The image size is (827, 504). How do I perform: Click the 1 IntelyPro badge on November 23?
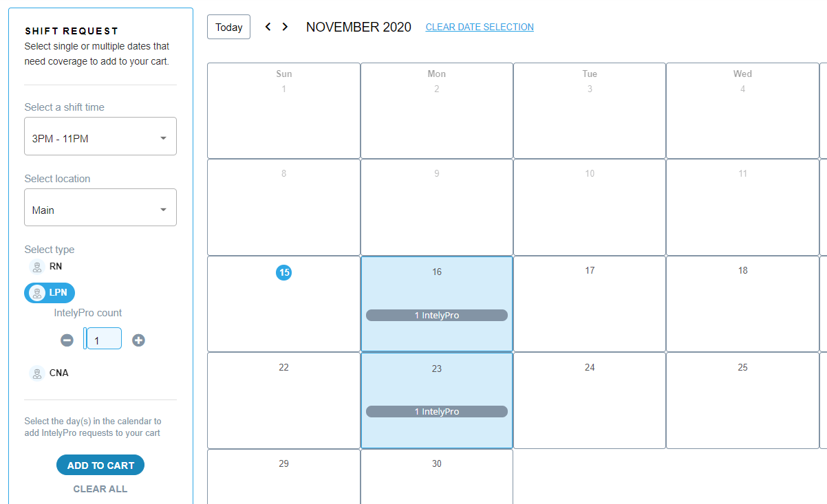click(436, 412)
